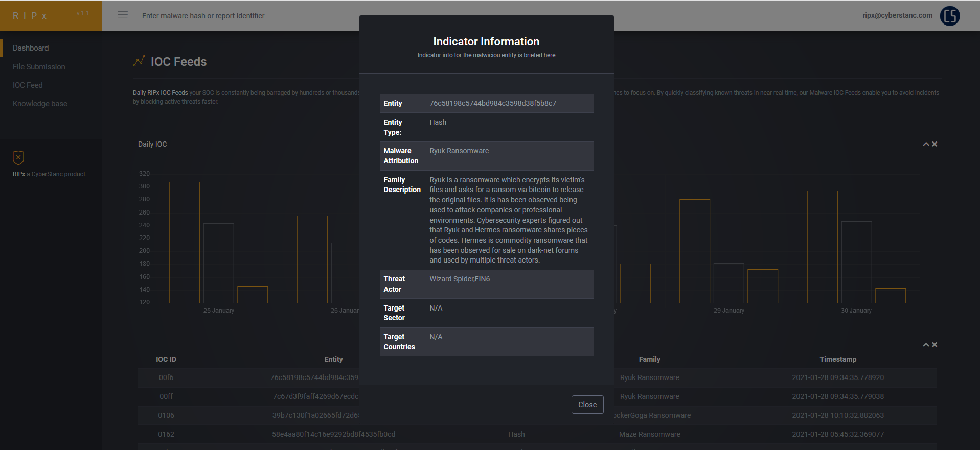Click timestamp 2021-01-28 10:10:32.882063
The image size is (980, 450).
838,415
